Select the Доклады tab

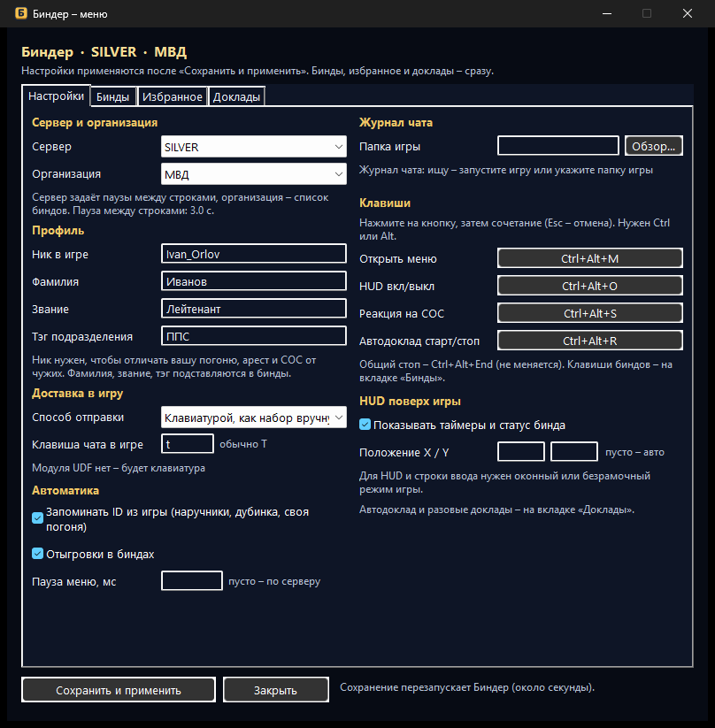[x=236, y=96]
